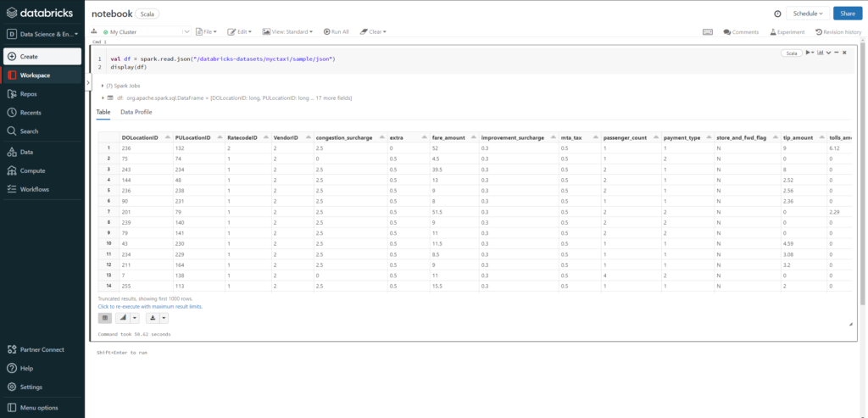Open the File menu
868x418 pixels.
point(206,31)
